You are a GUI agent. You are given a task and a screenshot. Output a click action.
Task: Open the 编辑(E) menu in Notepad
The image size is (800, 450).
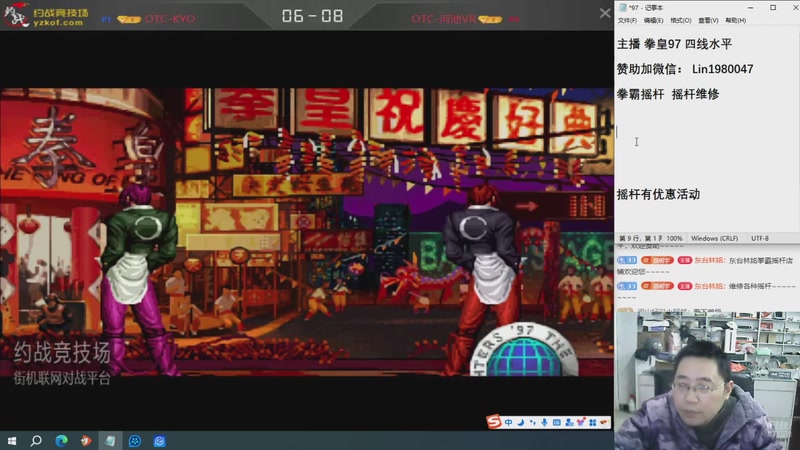pyautogui.click(x=654, y=20)
